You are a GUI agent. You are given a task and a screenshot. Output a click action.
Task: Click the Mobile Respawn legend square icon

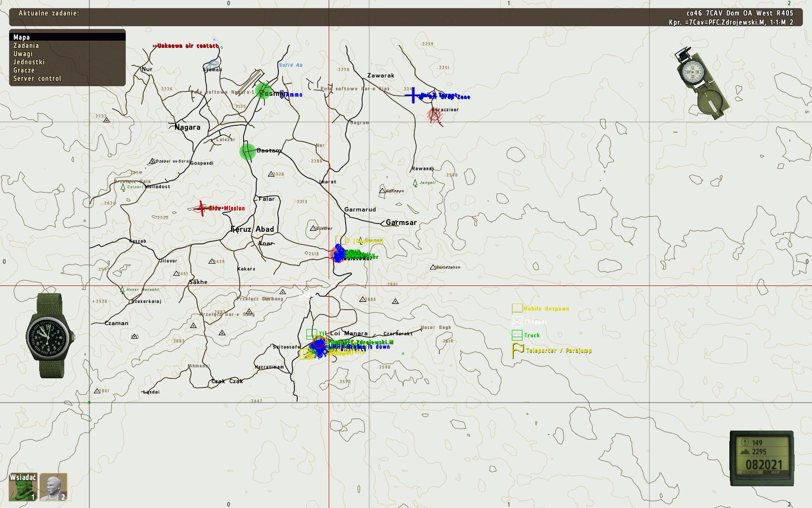click(x=517, y=308)
